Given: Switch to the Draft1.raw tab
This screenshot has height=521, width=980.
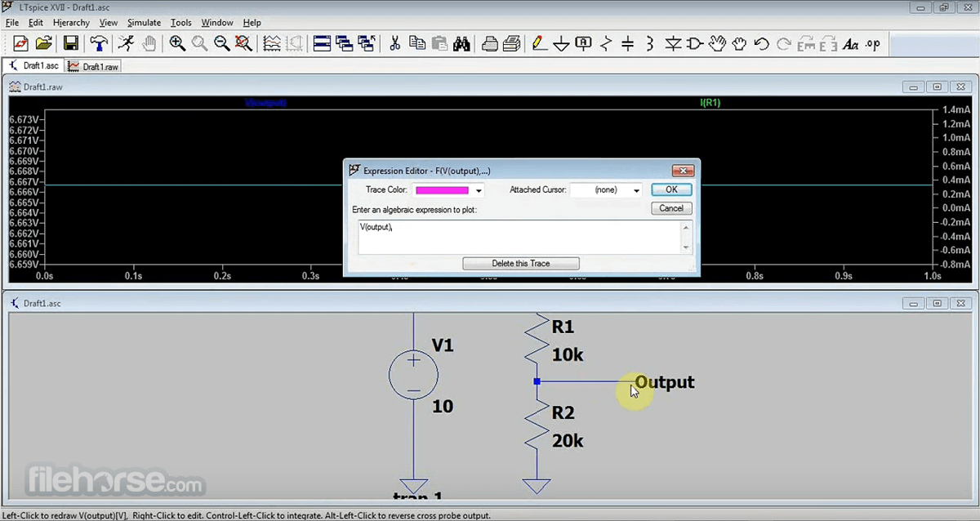Looking at the screenshot, I should [x=93, y=66].
